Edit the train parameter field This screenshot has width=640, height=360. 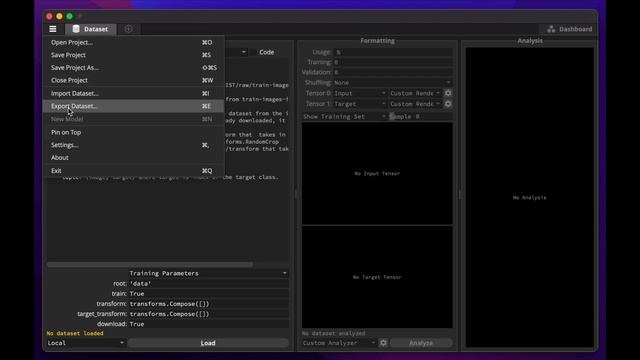click(208, 294)
